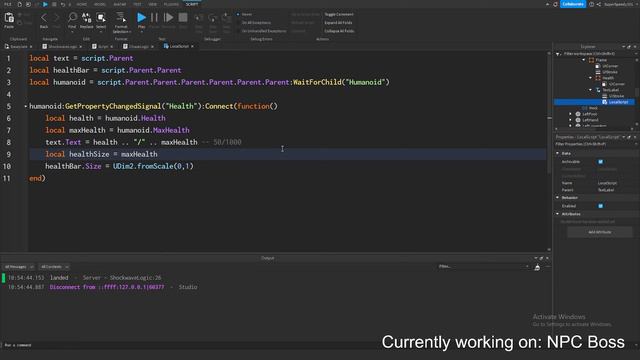Expand the LeftFoot node in Explorer
The width and height of the screenshot is (640, 360).
571,114
